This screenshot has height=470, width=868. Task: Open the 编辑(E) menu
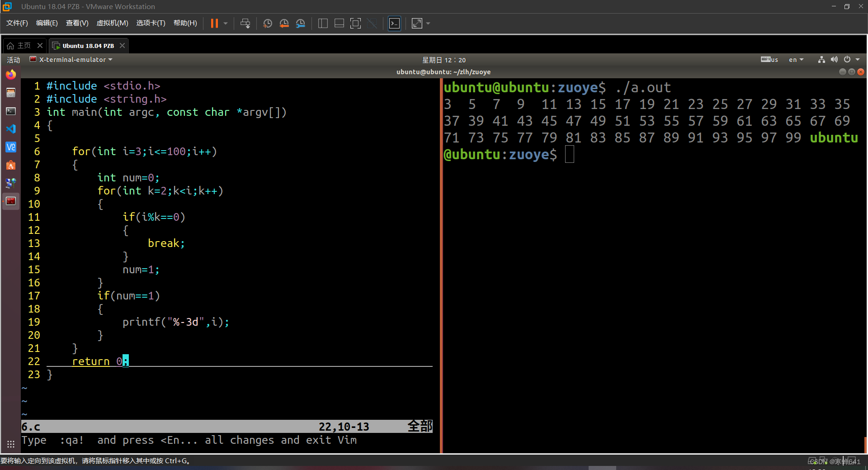click(x=47, y=23)
